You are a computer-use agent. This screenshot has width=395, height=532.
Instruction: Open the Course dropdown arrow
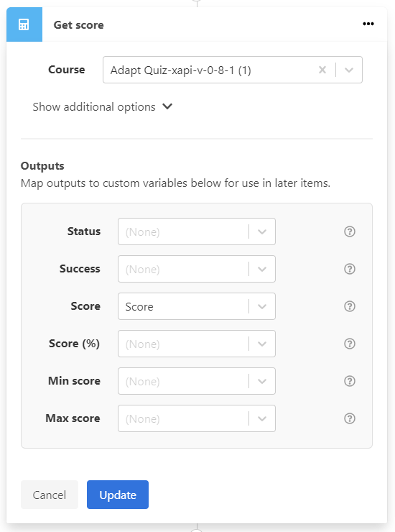coord(349,70)
